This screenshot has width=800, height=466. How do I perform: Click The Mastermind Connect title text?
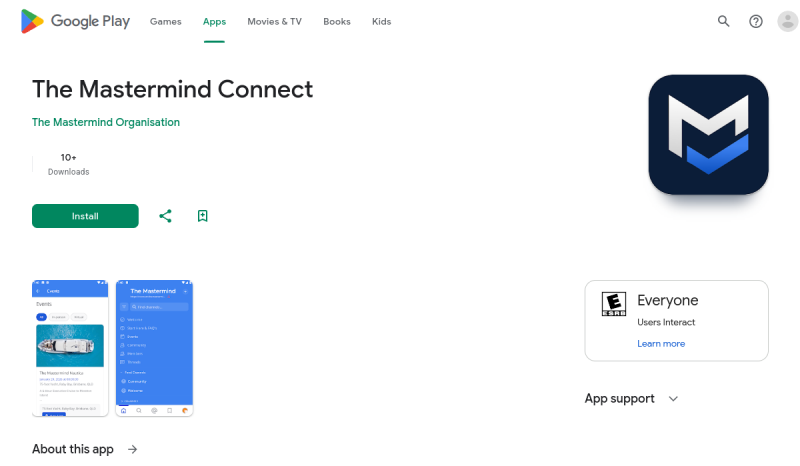click(x=172, y=89)
